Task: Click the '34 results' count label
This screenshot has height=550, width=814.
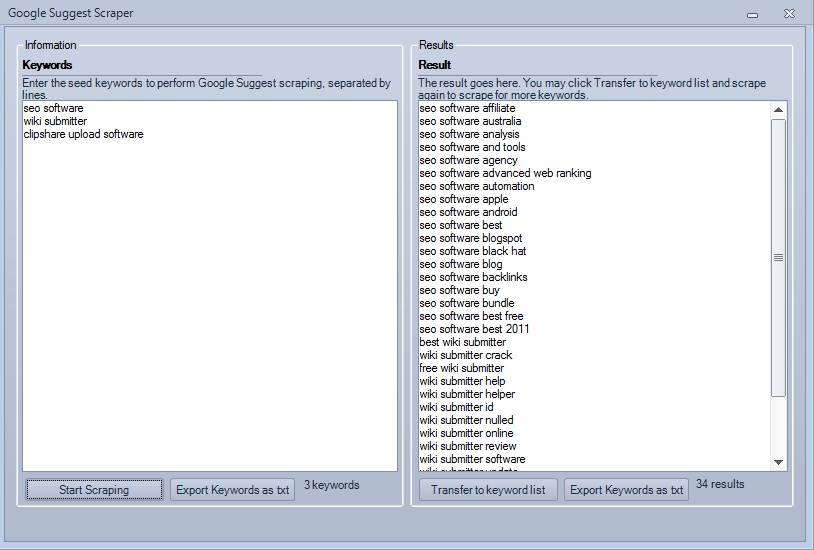Action: (720, 484)
